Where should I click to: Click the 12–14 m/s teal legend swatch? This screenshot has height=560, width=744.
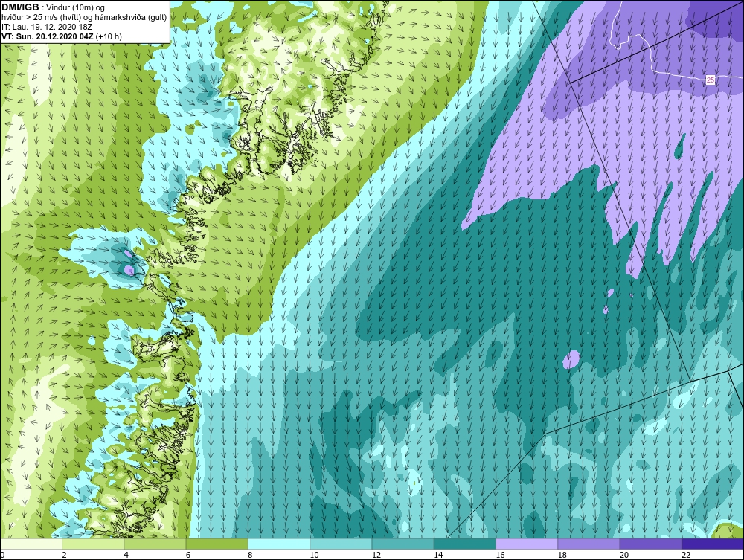[403, 544]
